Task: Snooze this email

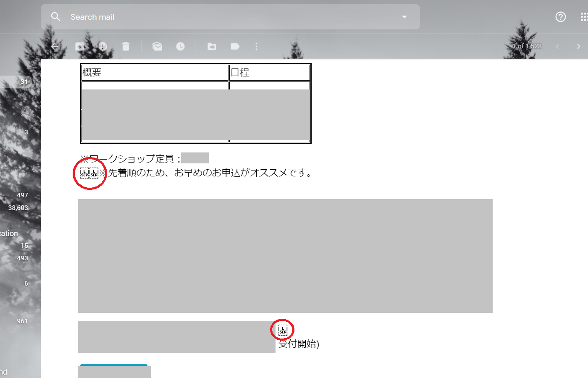Action: click(180, 46)
